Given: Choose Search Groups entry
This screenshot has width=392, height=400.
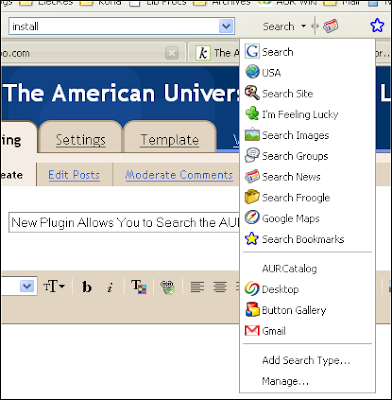Looking at the screenshot, I should click(307, 156).
